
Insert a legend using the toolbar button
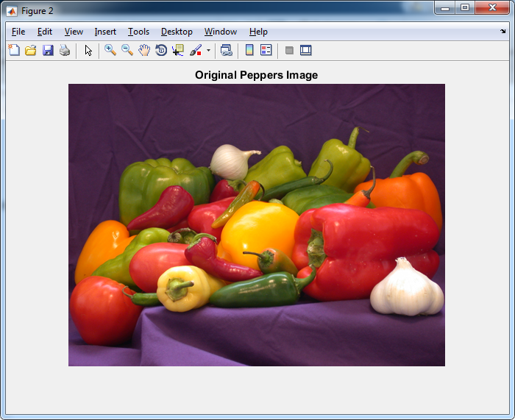266,50
